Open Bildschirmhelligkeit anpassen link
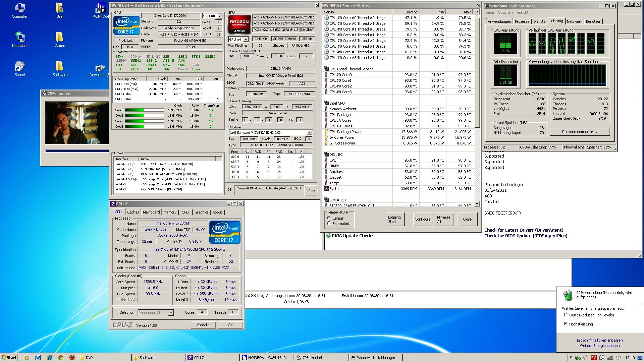The height and width of the screenshot is (362, 644). [599, 340]
